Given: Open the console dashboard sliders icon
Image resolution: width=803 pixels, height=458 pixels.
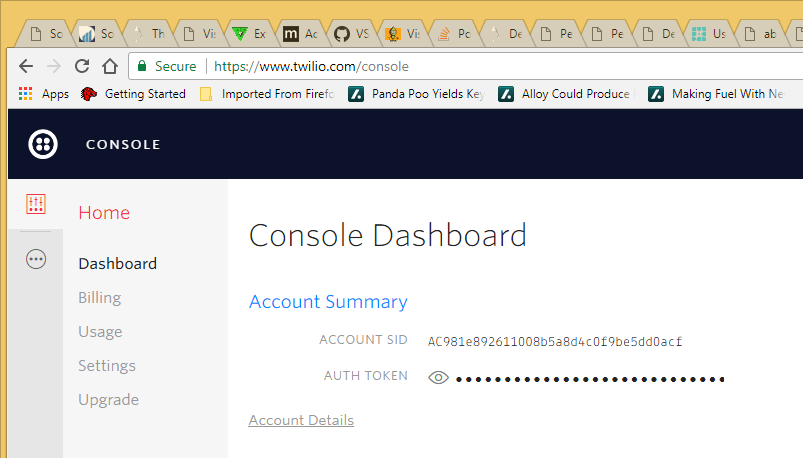Looking at the screenshot, I should [x=36, y=204].
